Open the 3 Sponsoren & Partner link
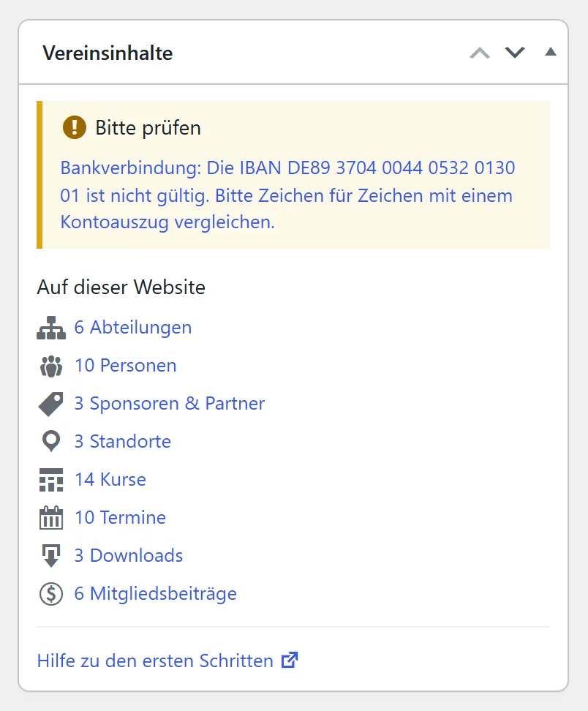Screen dimensions: 588x711 (170, 404)
